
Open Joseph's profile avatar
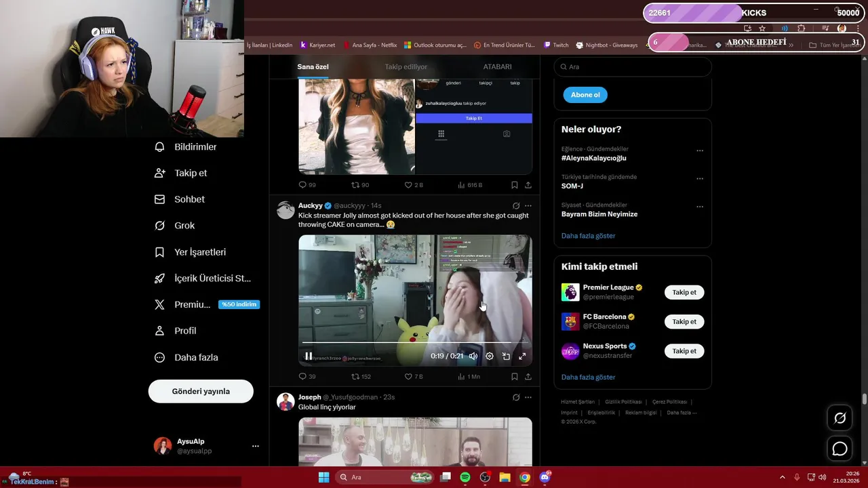(x=285, y=401)
